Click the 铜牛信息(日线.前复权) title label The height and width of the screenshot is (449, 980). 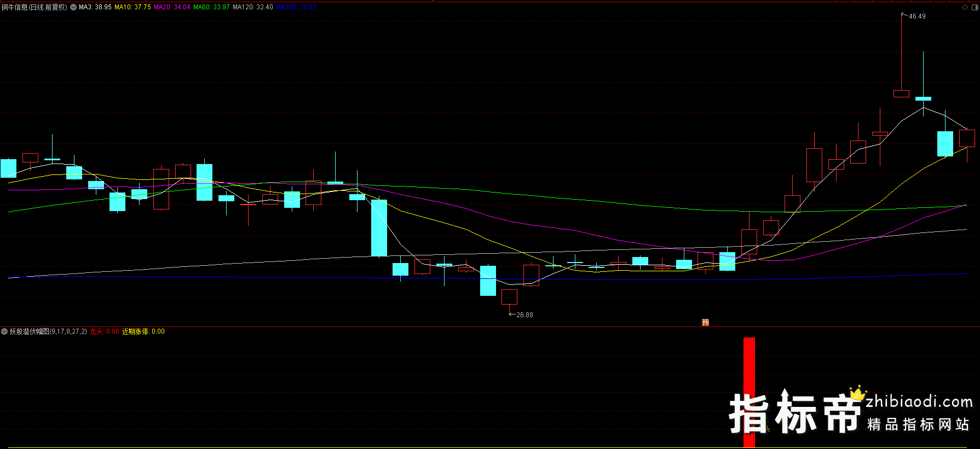(x=34, y=7)
